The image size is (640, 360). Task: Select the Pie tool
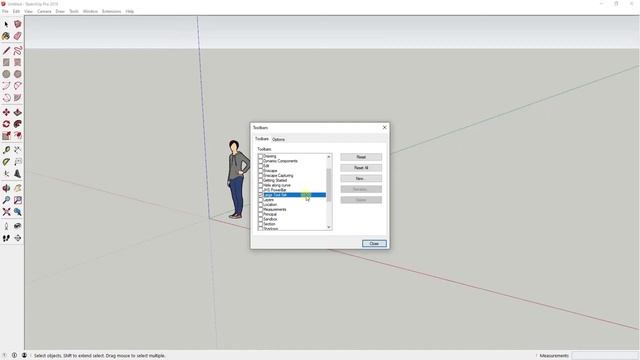coord(18,98)
